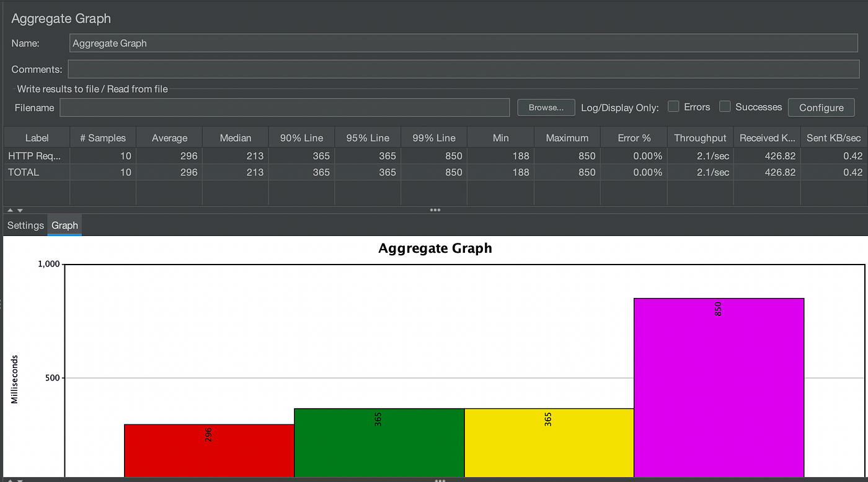
Task: Focus the Name input field
Action: [x=464, y=43]
